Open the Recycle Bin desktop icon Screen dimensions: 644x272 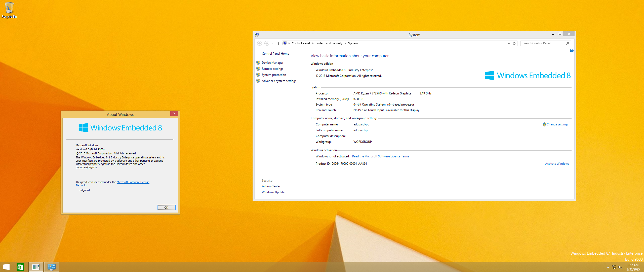[9, 10]
